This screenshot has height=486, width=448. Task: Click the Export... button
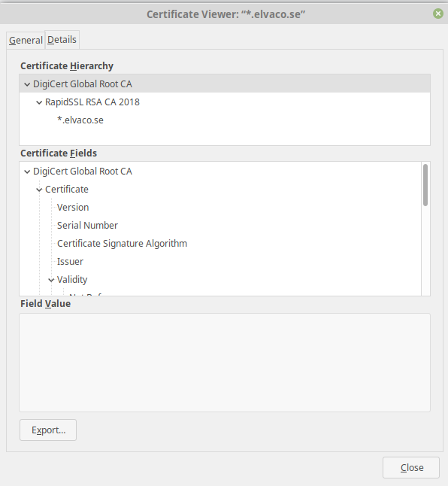(x=48, y=430)
